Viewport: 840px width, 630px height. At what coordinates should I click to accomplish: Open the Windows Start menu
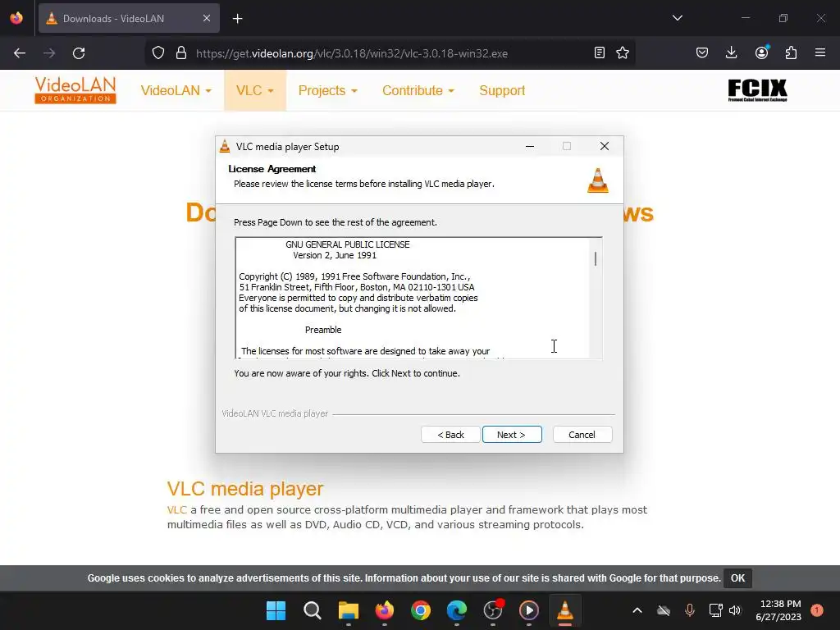[x=276, y=610]
